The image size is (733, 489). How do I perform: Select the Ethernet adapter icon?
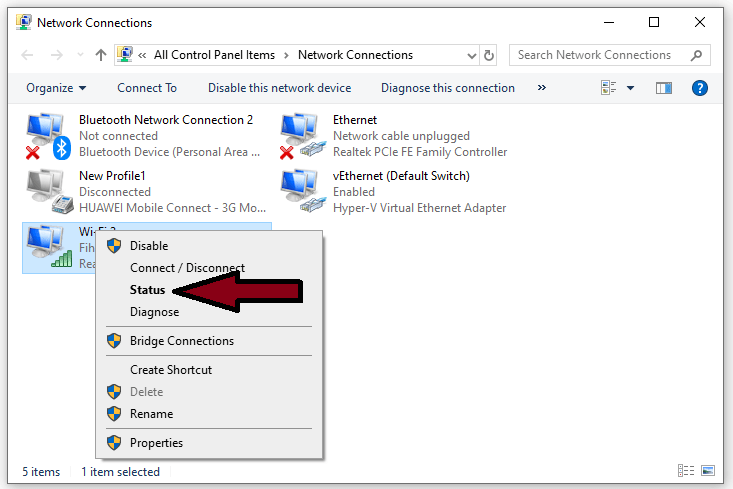click(303, 136)
